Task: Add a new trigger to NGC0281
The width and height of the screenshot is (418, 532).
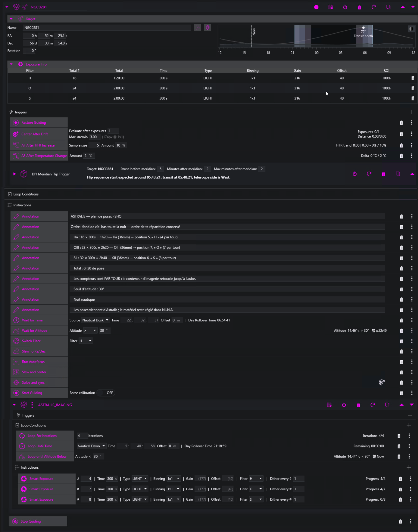Action: pos(411,112)
